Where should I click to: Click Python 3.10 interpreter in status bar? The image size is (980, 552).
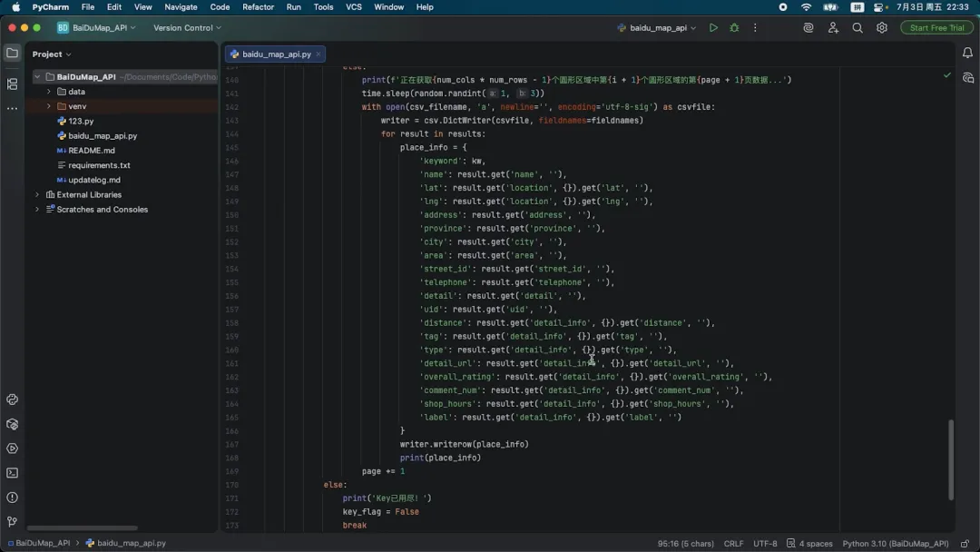pyautogui.click(x=895, y=543)
